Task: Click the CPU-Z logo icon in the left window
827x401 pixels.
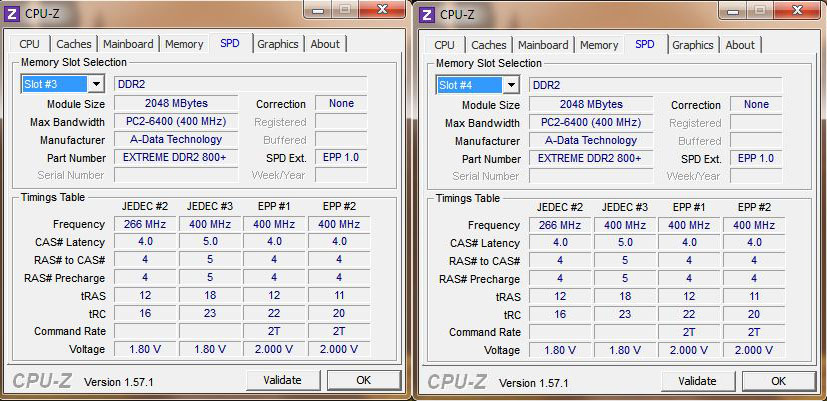Action: pos(13,14)
